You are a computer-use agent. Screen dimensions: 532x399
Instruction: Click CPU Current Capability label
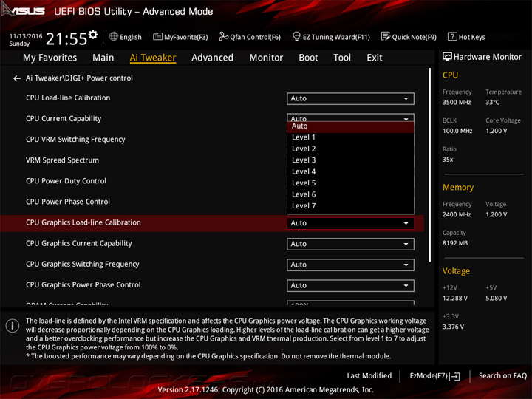64,119
